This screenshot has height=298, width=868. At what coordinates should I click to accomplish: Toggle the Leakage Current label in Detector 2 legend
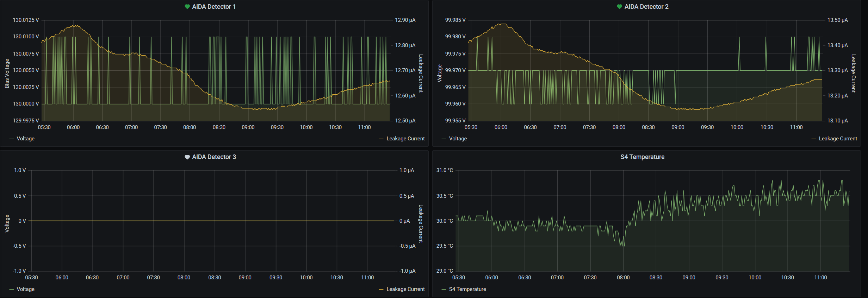click(x=838, y=139)
